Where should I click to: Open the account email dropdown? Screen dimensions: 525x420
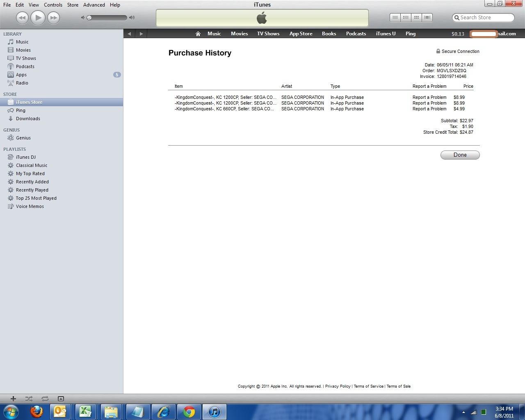(493, 34)
